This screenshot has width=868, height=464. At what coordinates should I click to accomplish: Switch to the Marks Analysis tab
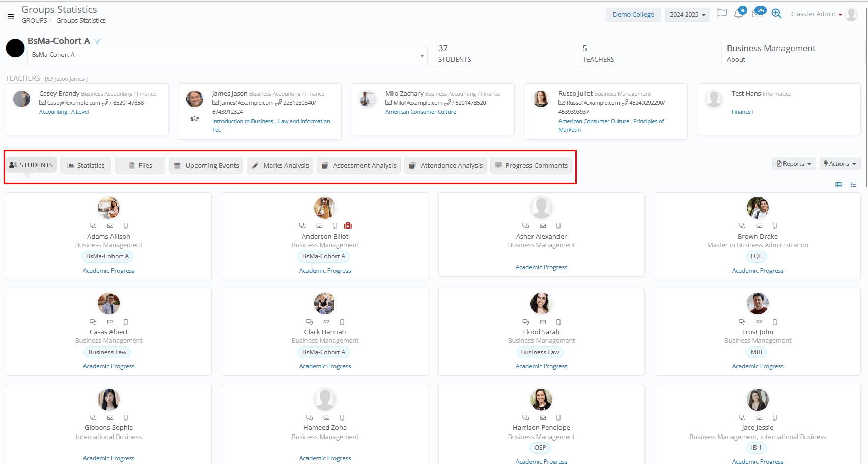[x=280, y=165]
